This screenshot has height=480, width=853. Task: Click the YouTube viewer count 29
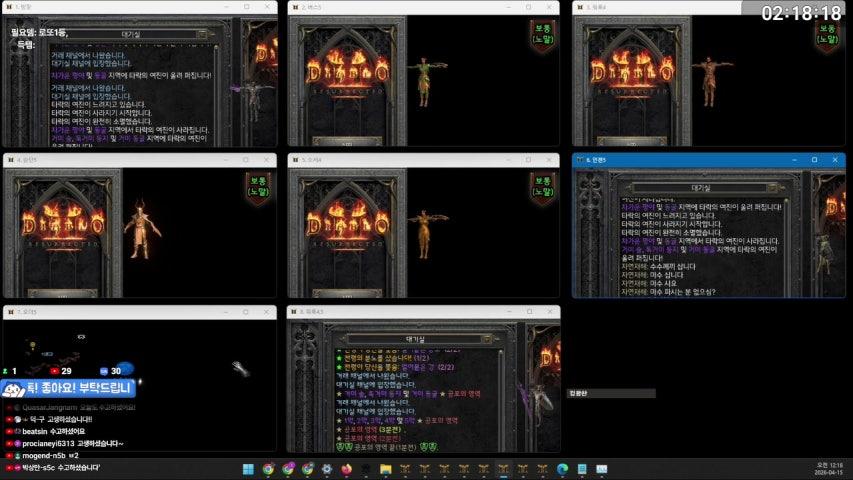(x=61, y=371)
